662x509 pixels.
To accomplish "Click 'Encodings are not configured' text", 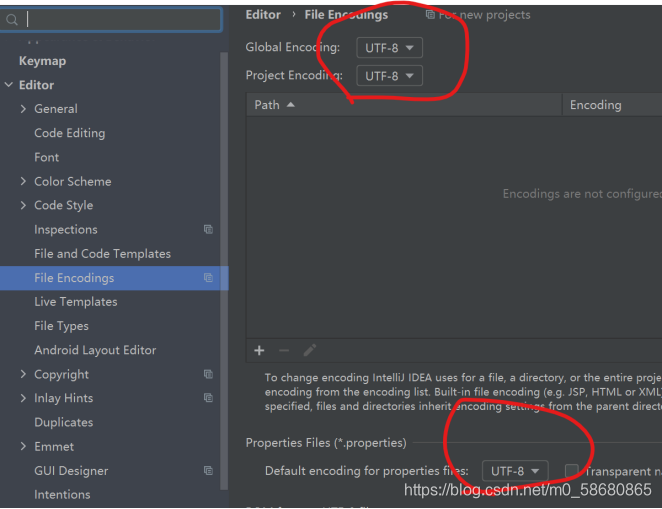I will coord(582,194).
